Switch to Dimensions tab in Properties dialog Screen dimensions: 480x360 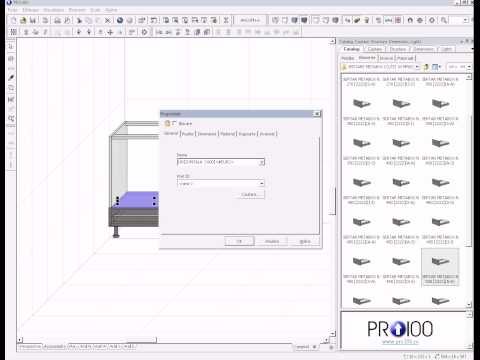click(207, 134)
